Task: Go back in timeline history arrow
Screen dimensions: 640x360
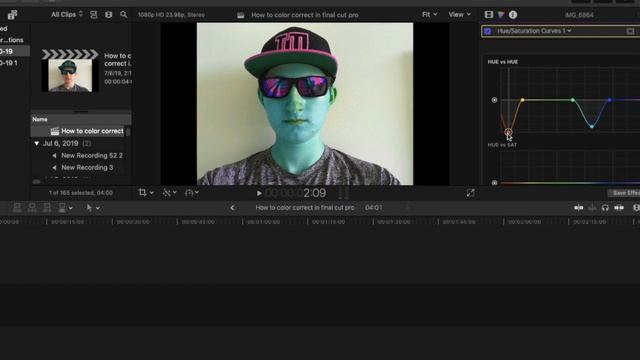Action: click(232, 208)
